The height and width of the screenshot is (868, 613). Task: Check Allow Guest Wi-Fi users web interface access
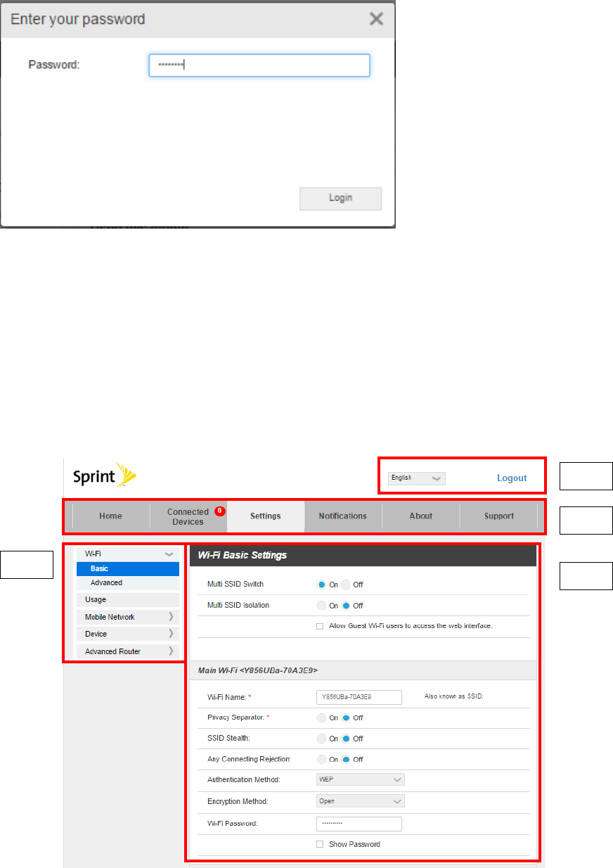(x=320, y=625)
